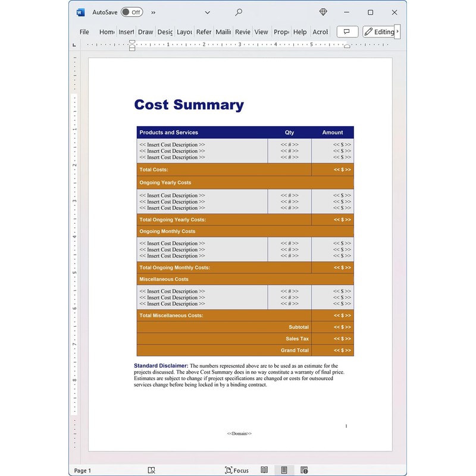This screenshot has height=476, width=476.
Task: Enable Focus mode
Action: coord(237,471)
